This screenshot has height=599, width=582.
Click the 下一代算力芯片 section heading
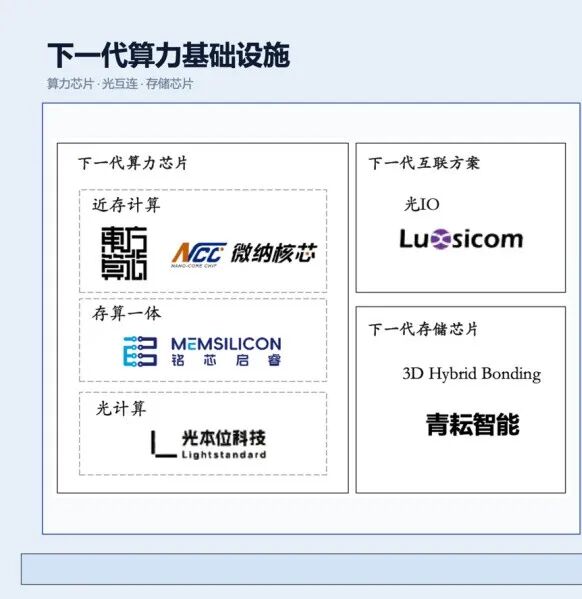pyautogui.click(x=133, y=163)
